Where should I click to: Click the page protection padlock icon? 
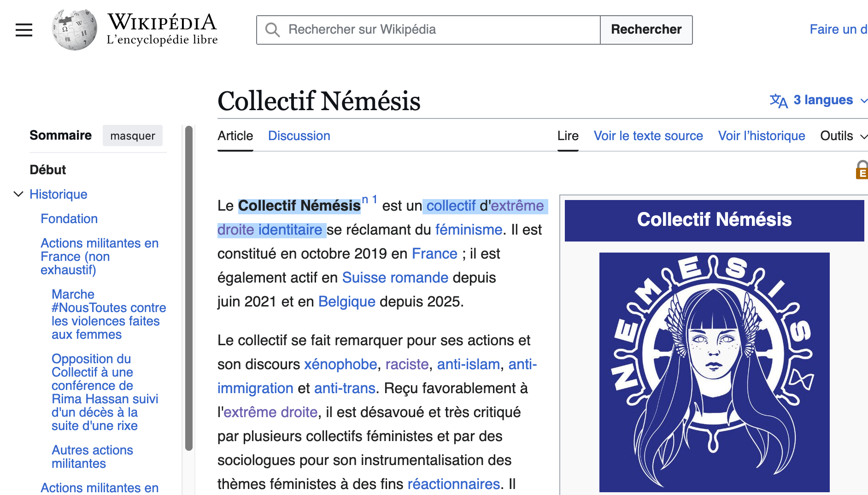click(x=862, y=170)
